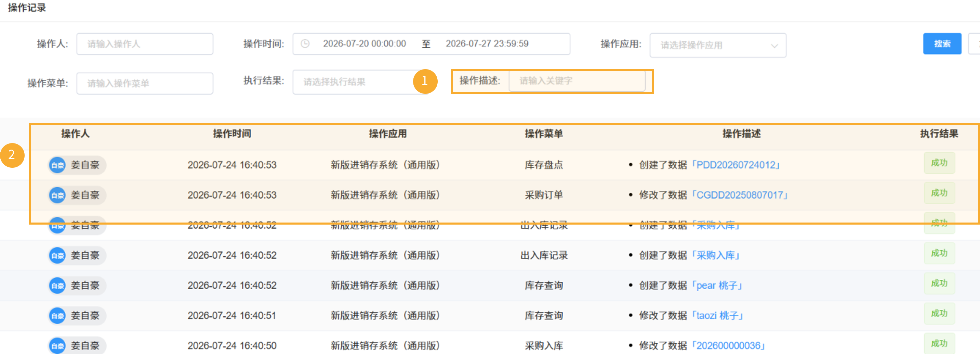Screen dimensions: 980x354
Task: Click 采购入库 menu cell in last row
Action: [544, 346]
